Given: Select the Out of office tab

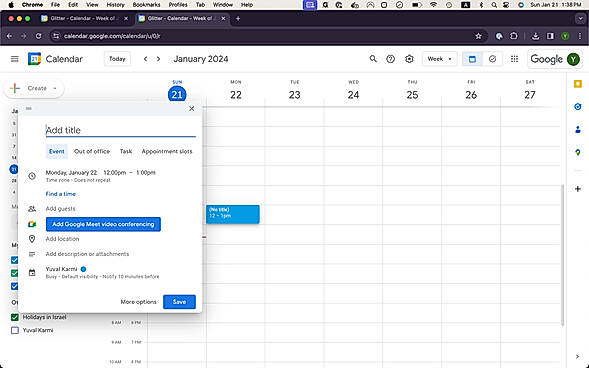Looking at the screenshot, I should 92,151.
